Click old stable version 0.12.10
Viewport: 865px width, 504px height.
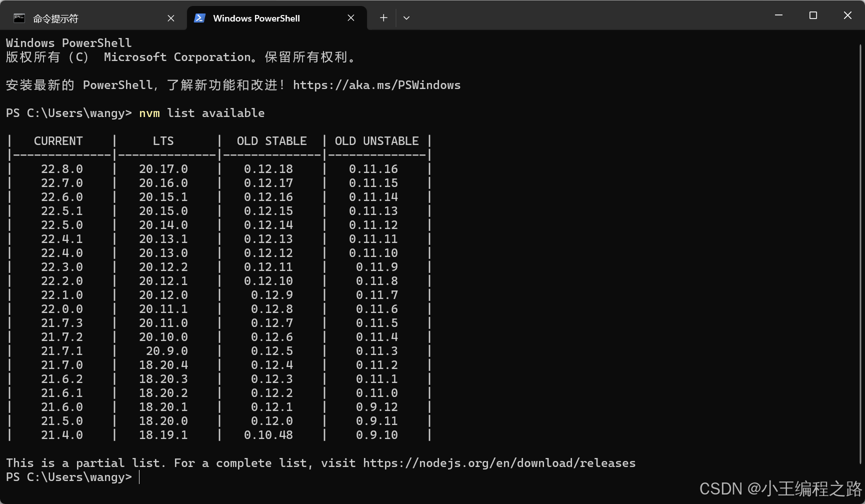pyautogui.click(x=268, y=281)
